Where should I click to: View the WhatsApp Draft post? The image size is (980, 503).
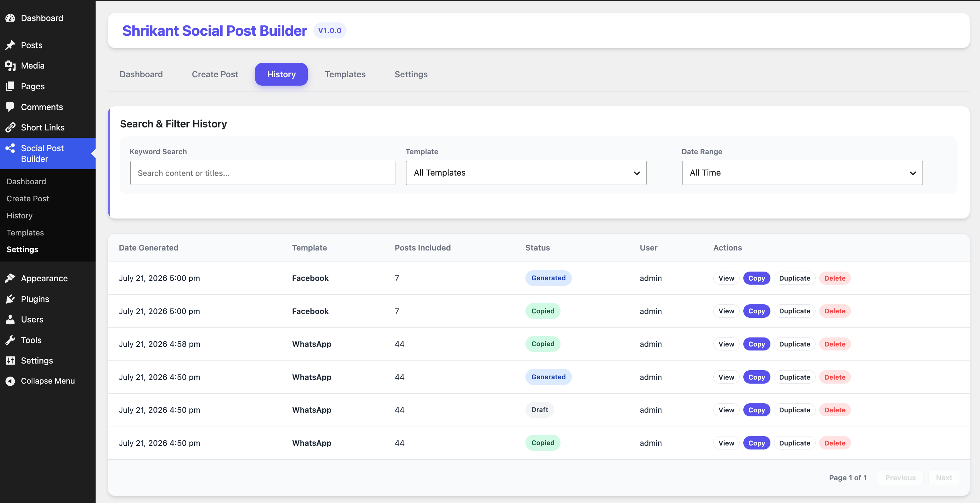click(x=726, y=410)
